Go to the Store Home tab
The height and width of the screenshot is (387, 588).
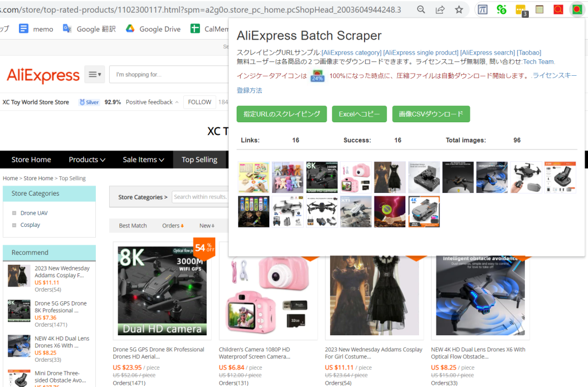coord(31,160)
